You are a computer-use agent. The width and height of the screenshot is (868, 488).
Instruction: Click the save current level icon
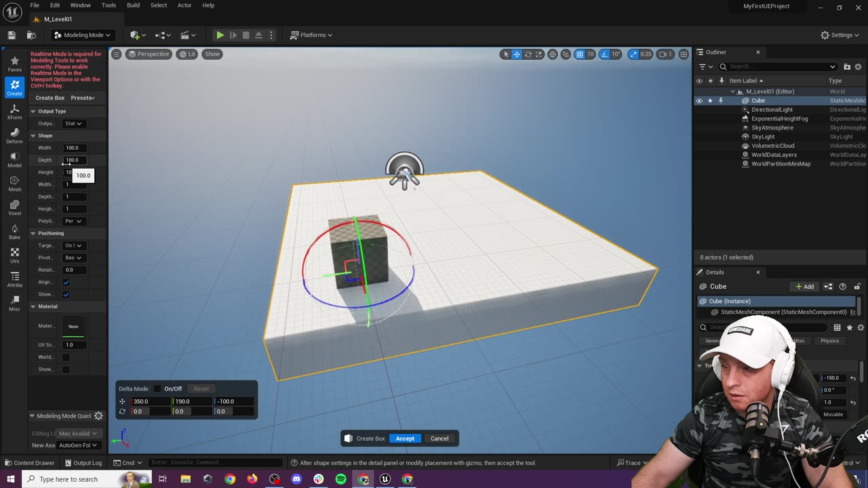click(x=12, y=35)
